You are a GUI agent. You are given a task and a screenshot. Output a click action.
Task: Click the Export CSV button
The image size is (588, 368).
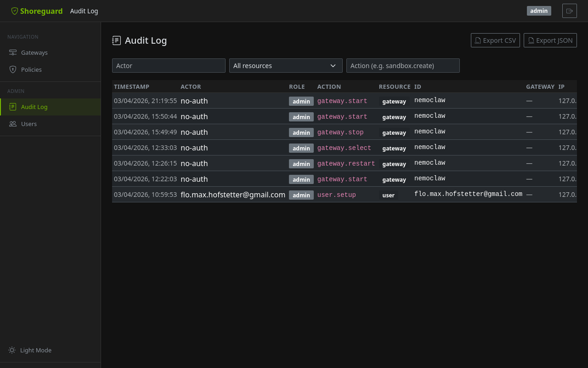point(495,40)
